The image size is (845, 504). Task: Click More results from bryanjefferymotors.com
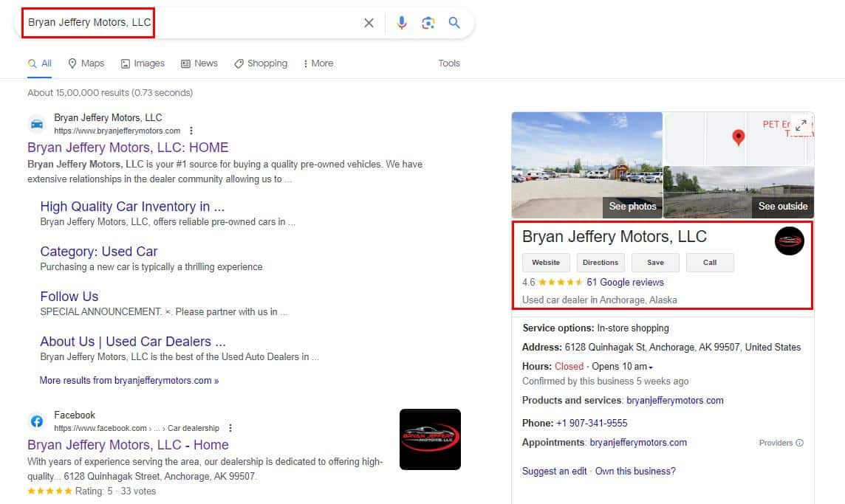(x=129, y=380)
